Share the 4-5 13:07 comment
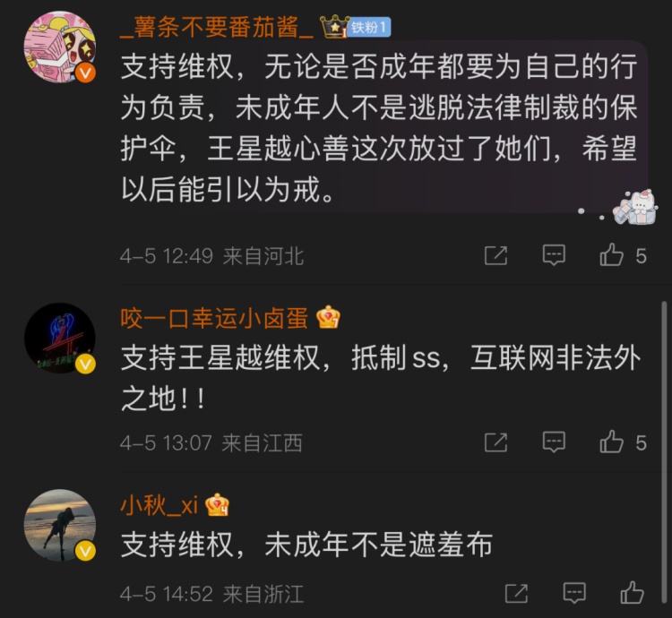Screen dimensions: 672x618 coord(495,442)
